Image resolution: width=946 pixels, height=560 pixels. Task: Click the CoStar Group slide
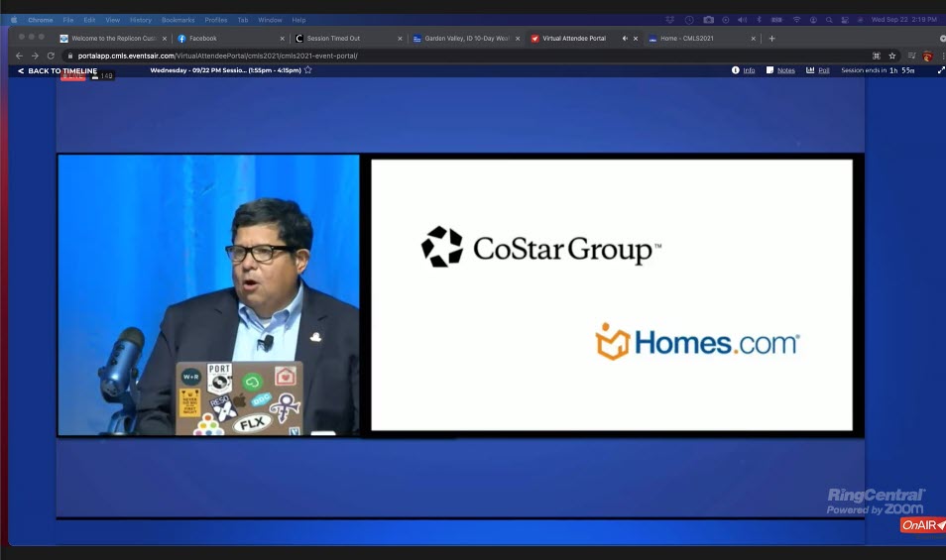612,294
